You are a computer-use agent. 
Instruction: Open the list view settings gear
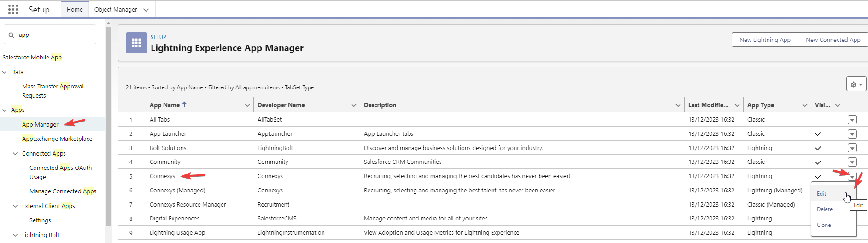pos(856,84)
